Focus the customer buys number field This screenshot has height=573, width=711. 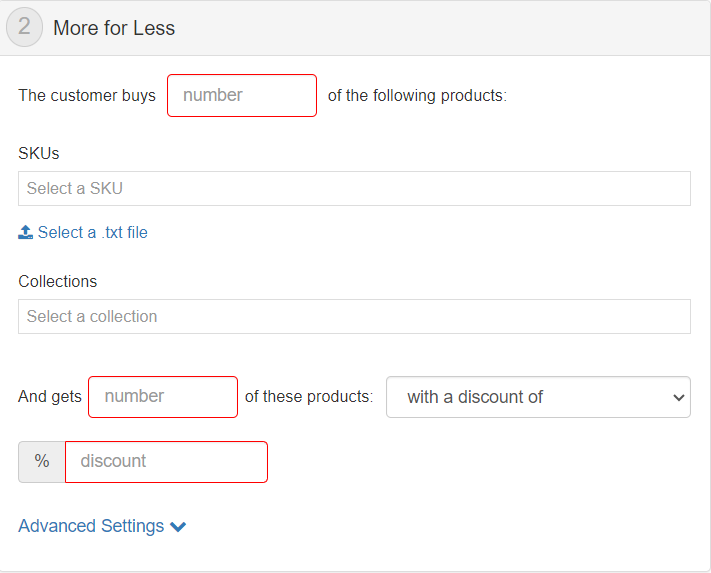[242, 95]
